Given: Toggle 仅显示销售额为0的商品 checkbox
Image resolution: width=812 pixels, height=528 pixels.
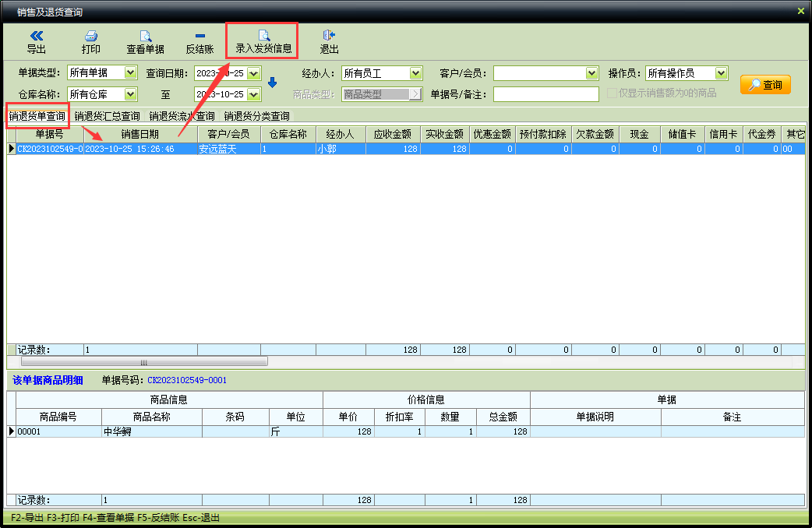Looking at the screenshot, I should coord(613,93).
